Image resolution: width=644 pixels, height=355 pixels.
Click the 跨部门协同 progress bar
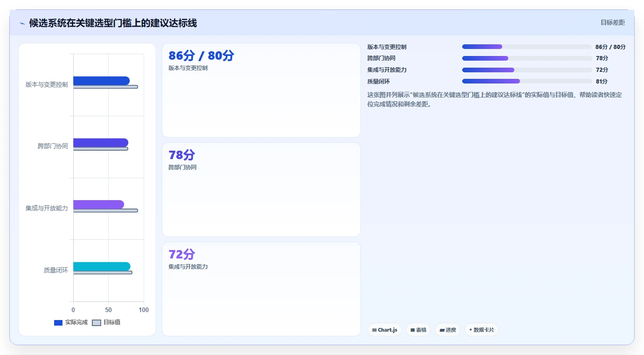527,58
